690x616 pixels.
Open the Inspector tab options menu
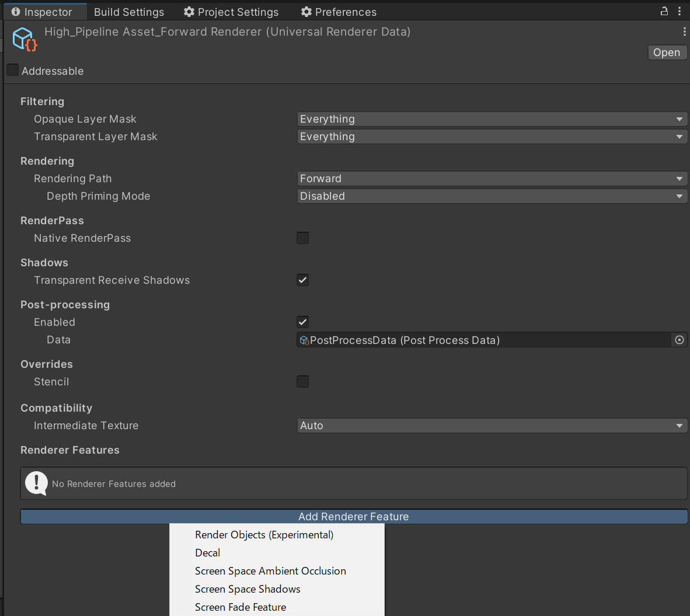(x=679, y=12)
